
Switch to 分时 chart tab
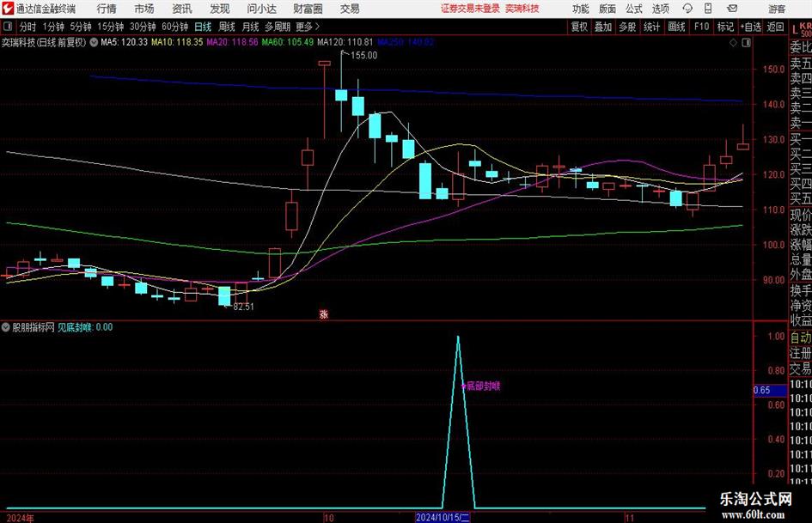(x=28, y=27)
